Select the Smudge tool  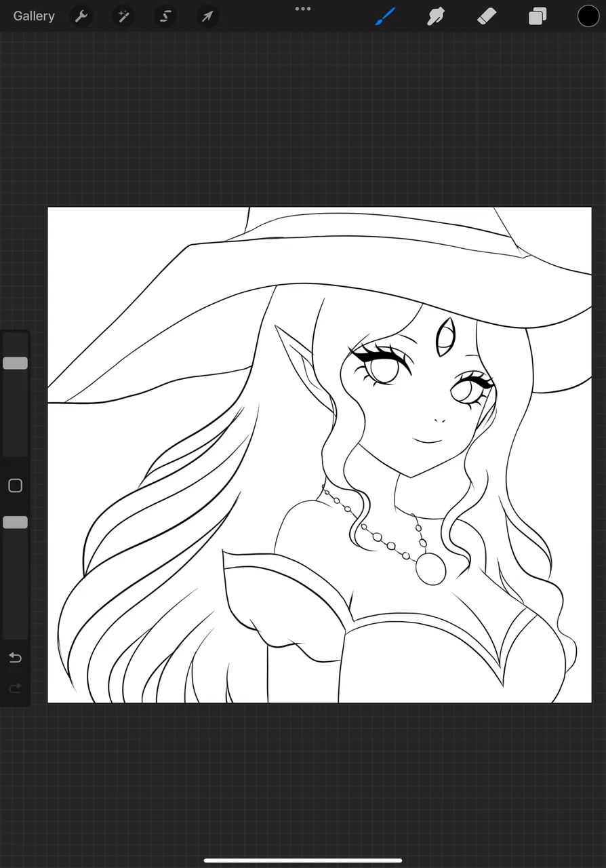(436, 16)
